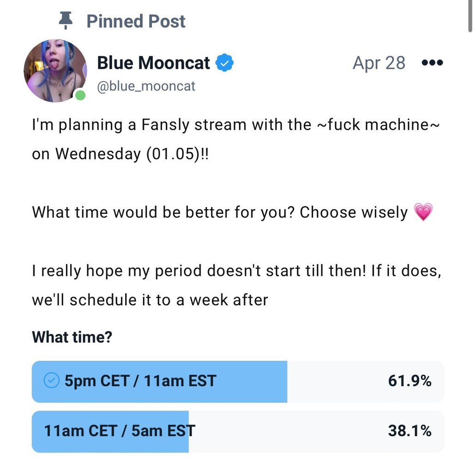Click the checkmark circle in the first poll option
Viewport: 476px width, 462px height.
(x=51, y=381)
